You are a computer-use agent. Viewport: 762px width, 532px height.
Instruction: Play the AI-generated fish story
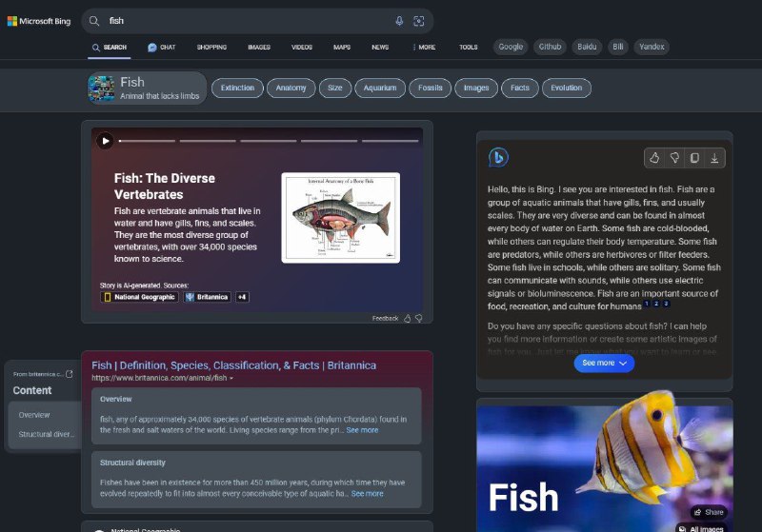pos(105,141)
